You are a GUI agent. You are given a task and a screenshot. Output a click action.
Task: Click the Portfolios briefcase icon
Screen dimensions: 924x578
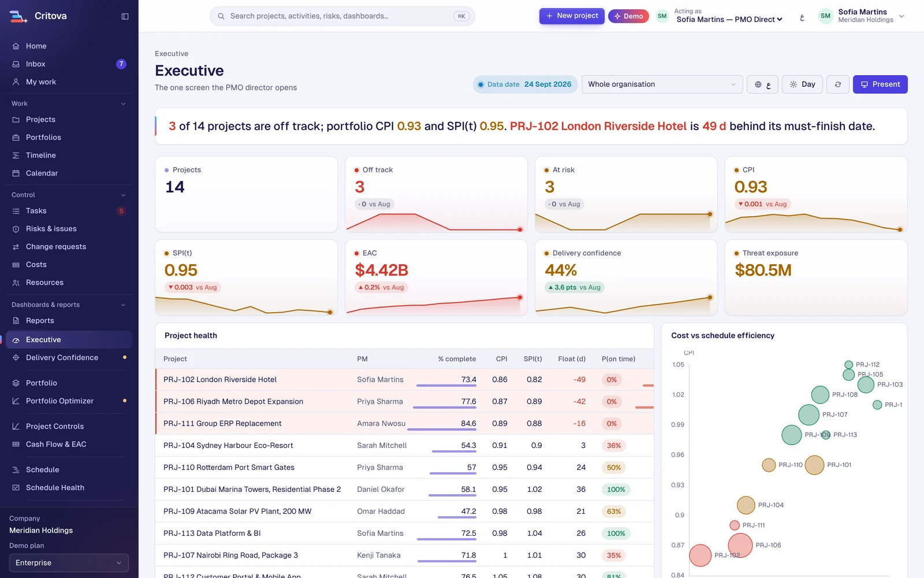pos(16,138)
